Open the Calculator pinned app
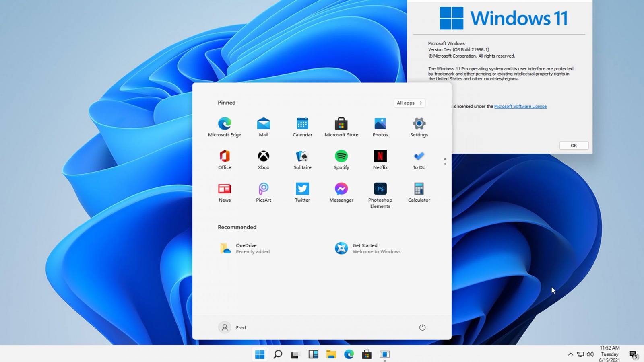This screenshot has height=362, width=644. [419, 189]
